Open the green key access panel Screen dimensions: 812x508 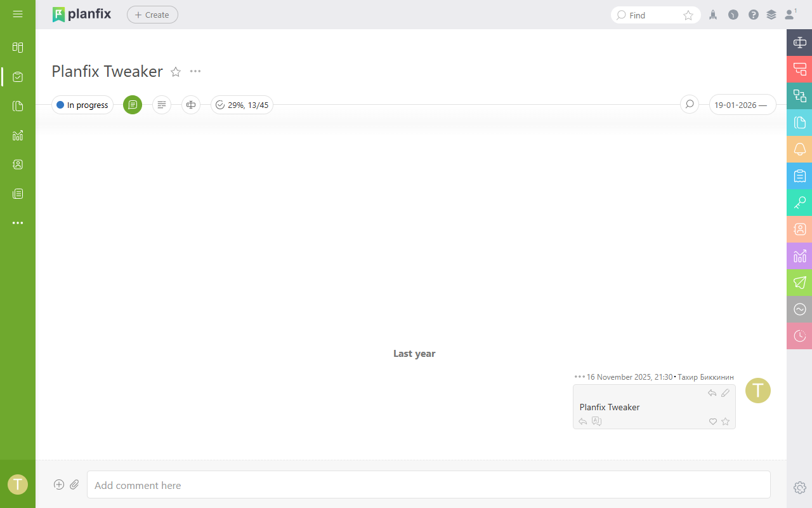[x=799, y=203]
